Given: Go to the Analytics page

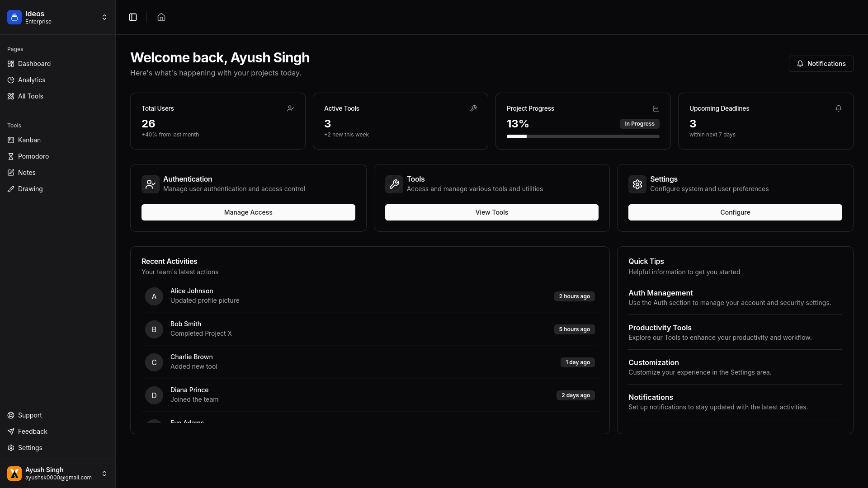Looking at the screenshot, I should (x=31, y=80).
